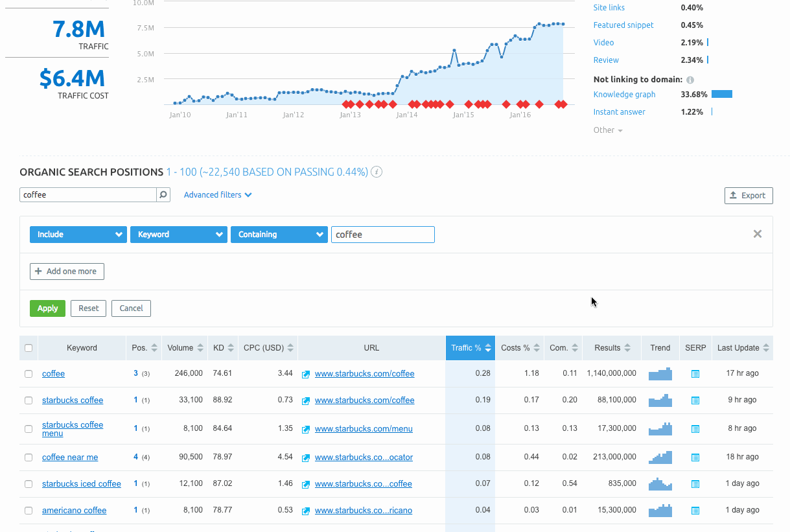790x532 pixels.
Task: Open the americano coffee keyword link
Action: click(75, 511)
